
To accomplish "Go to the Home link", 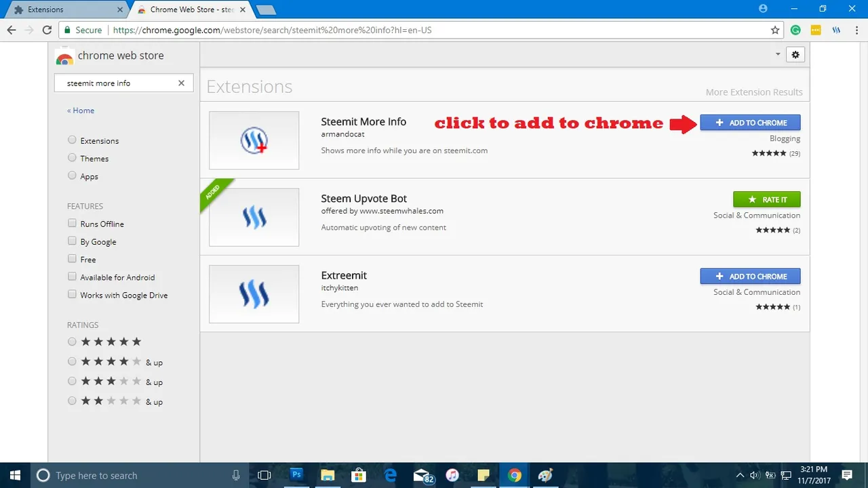I will (x=81, y=110).
